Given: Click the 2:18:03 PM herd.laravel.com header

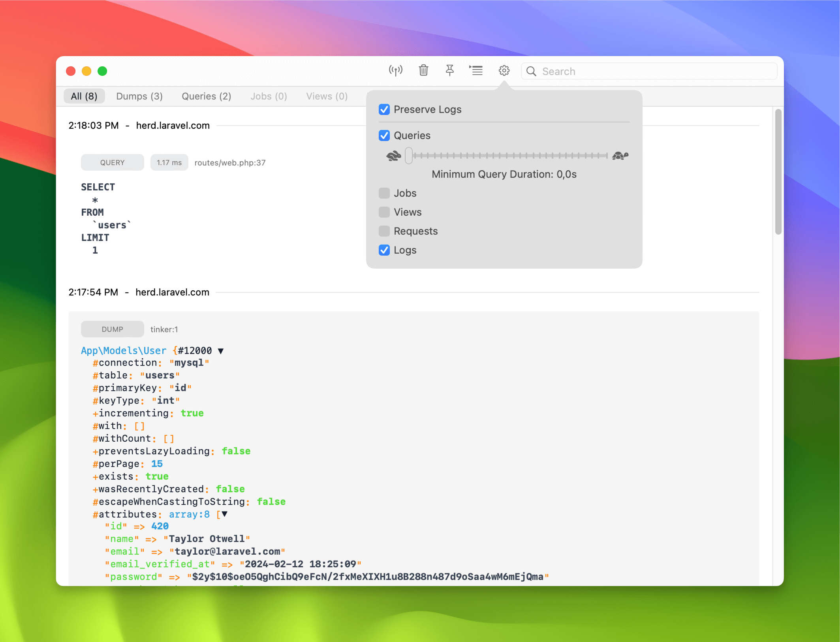Looking at the screenshot, I should [139, 126].
